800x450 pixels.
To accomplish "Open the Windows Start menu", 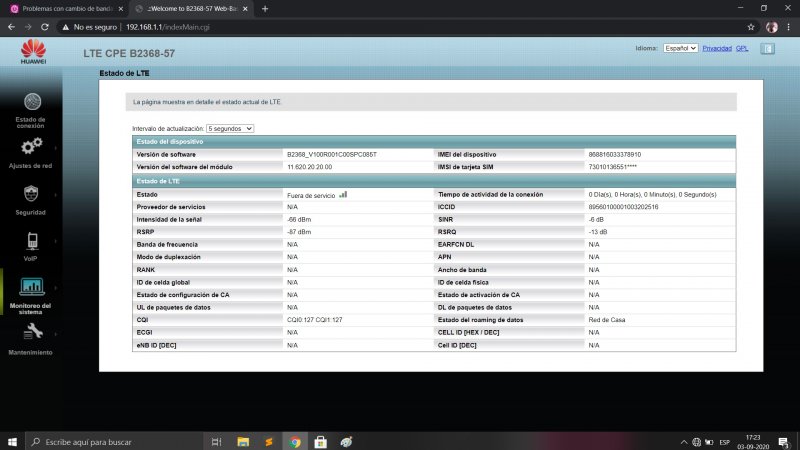I will (12, 442).
